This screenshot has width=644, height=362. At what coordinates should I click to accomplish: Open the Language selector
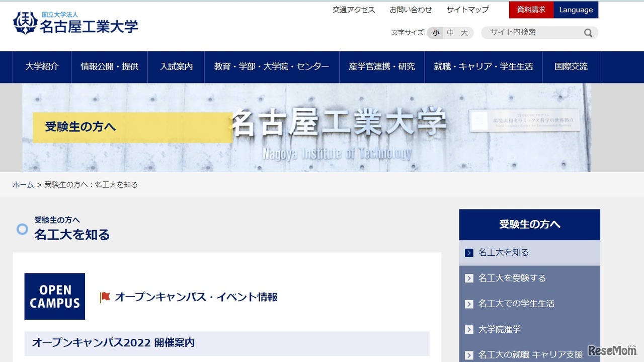tap(576, 10)
